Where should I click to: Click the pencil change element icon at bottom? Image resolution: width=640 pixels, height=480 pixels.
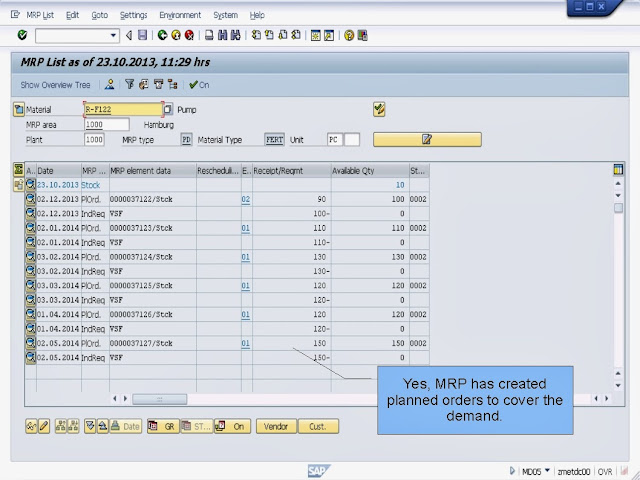click(x=44, y=426)
